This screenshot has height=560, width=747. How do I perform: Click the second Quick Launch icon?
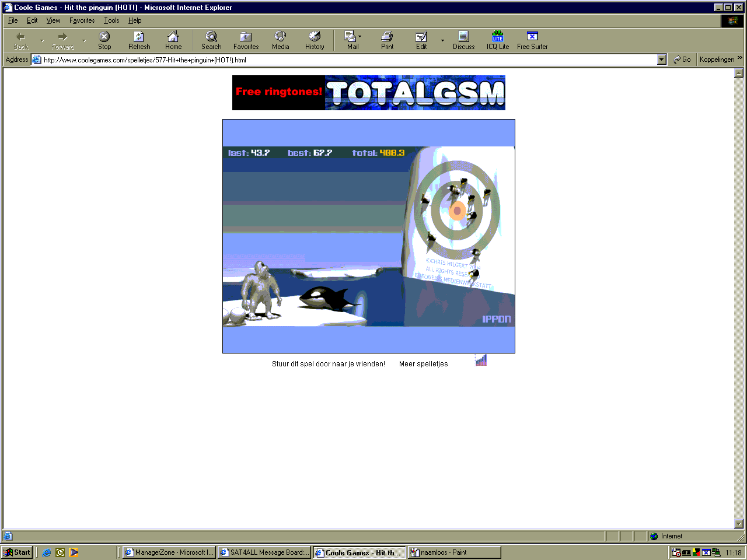60,552
